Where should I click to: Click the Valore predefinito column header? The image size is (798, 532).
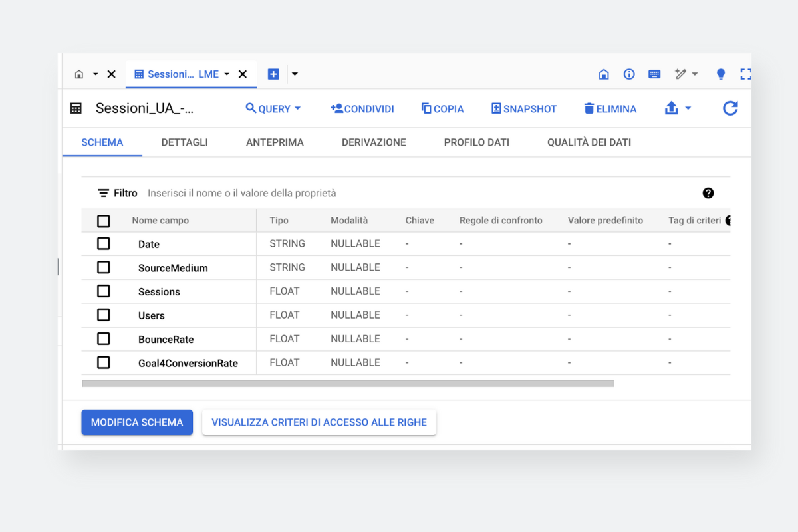click(x=605, y=221)
